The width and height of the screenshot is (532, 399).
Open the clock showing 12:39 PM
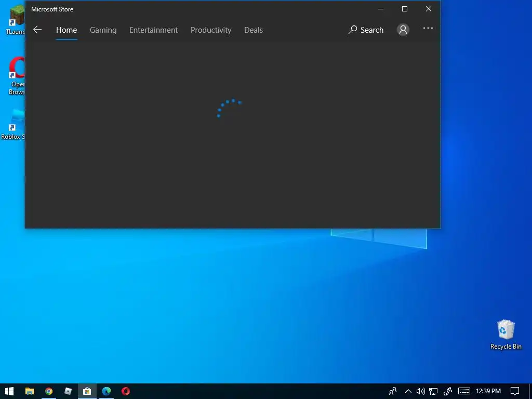(488, 391)
